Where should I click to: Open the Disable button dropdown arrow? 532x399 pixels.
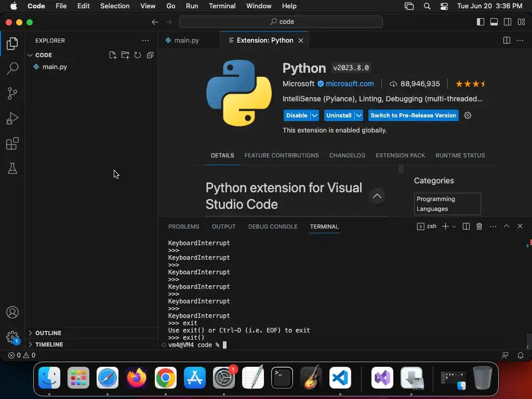click(314, 115)
